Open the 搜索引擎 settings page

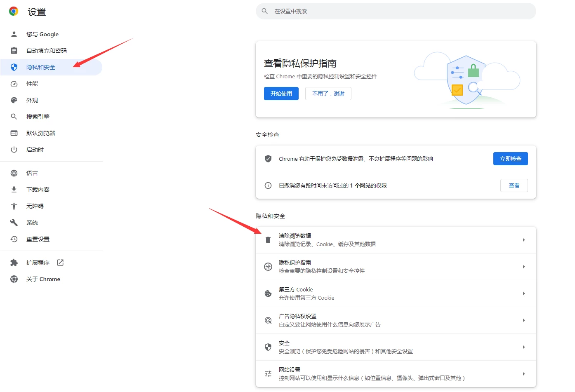click(x=51, y=117)
